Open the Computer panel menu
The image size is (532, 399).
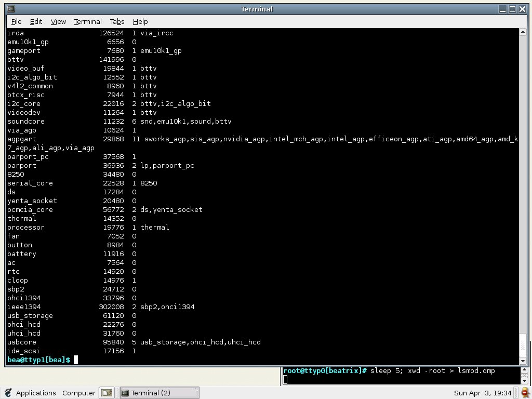click(x=79, y=393)
